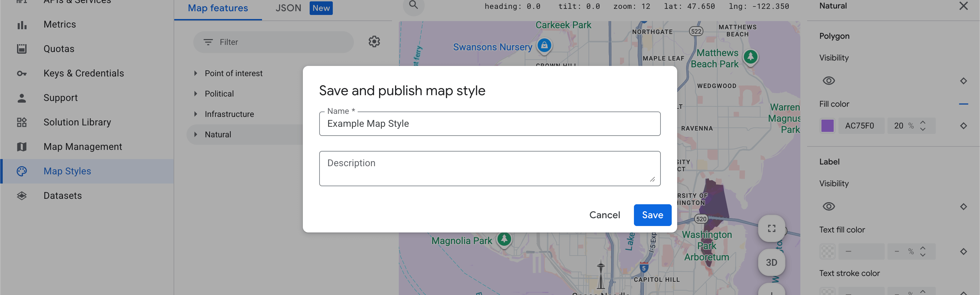Image resolution: width=980 pixels, height=295 pixels.
Task: Toggle fullscreen map button
Action: click(x=771, y=228)
